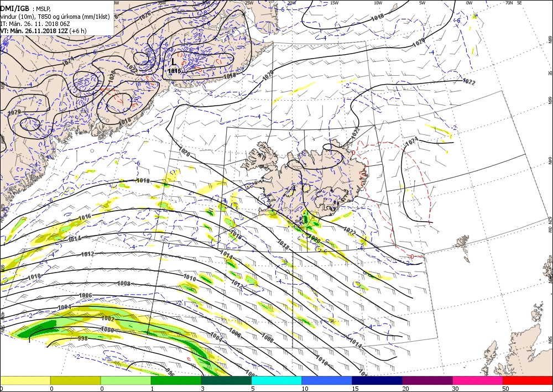The image size is (553, 392).
Task: Click the DMI/IGB title text
Action: [x=15, y=9]
